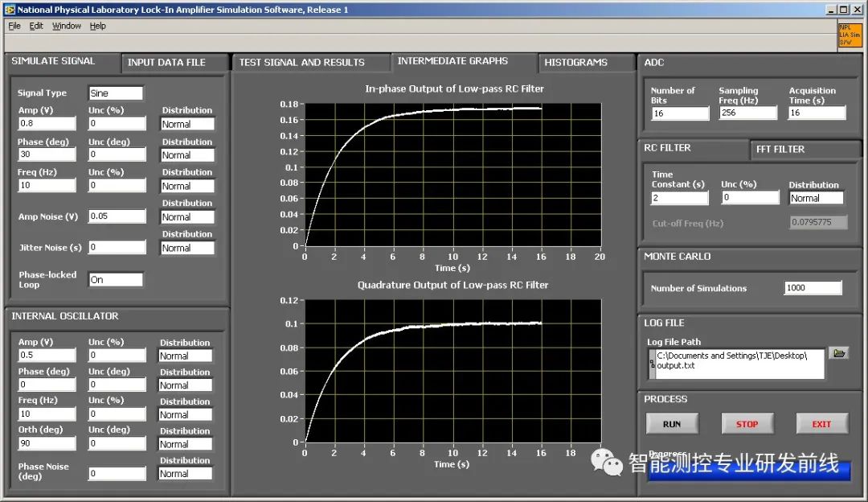Image resolution: width=868 pixels, height=502 pixels.
Task: Click the Unc (deg) field beside Orth (deg)
Action: pyautogui.click(x=117, y=442)
